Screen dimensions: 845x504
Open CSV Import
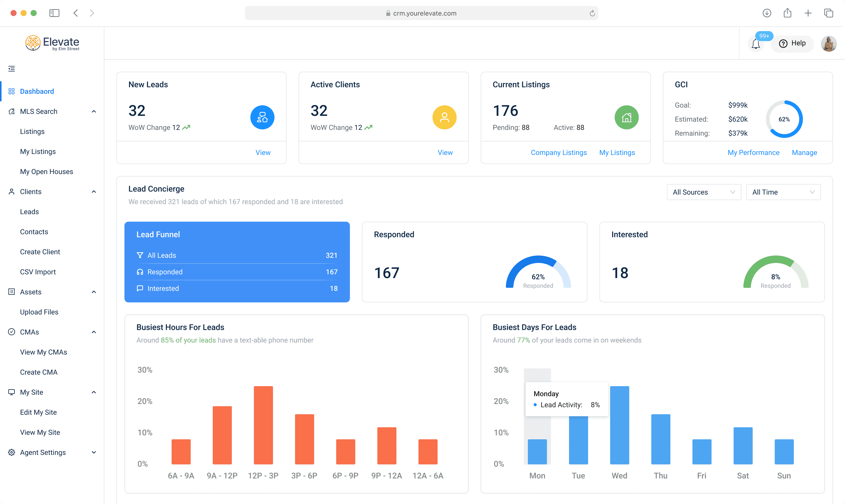38,272
